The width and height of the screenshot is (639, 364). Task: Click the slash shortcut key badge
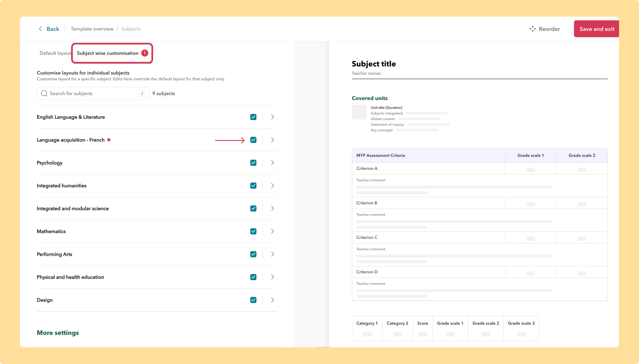tap(142, 93)
